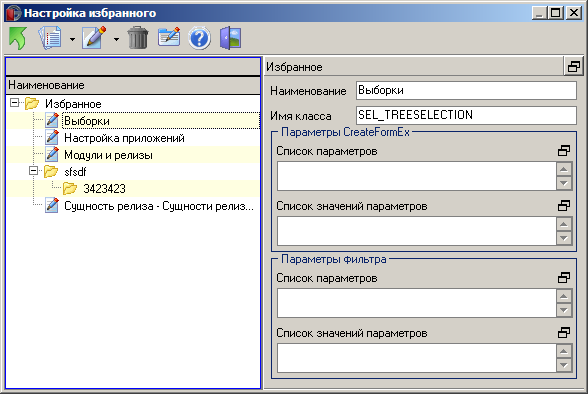Click filter Список значений параметров text area
588x394 pixels.
[416, 358]
